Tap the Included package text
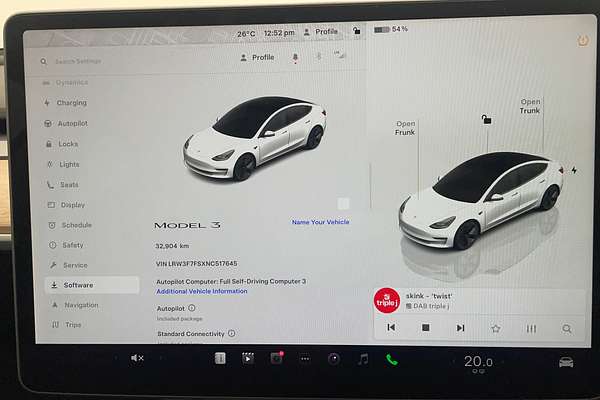Screen dimensions: 600x400 point(179,318)
